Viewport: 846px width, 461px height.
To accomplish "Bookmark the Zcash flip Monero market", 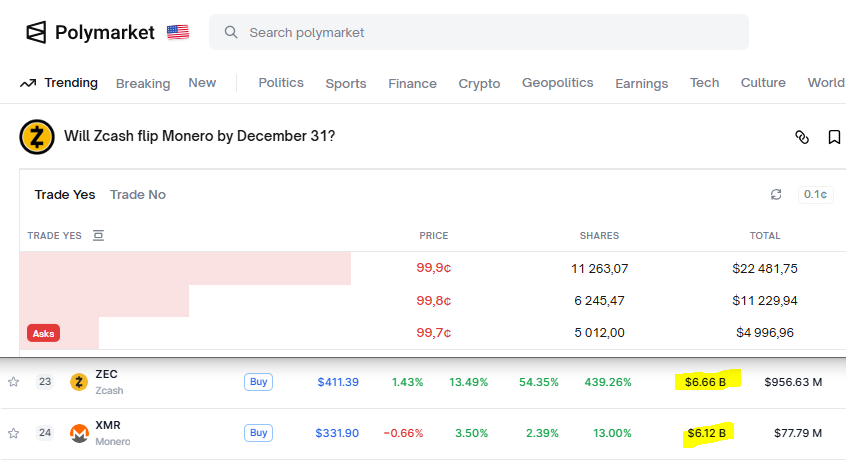I will pyautogui.click(x=834, y=137).
